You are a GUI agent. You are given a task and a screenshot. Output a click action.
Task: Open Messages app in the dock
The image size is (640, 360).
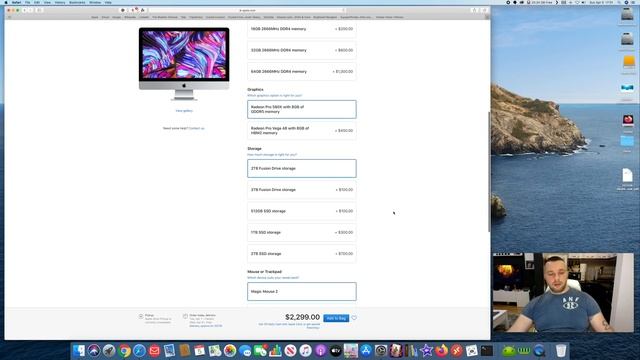tap(245, 351)
